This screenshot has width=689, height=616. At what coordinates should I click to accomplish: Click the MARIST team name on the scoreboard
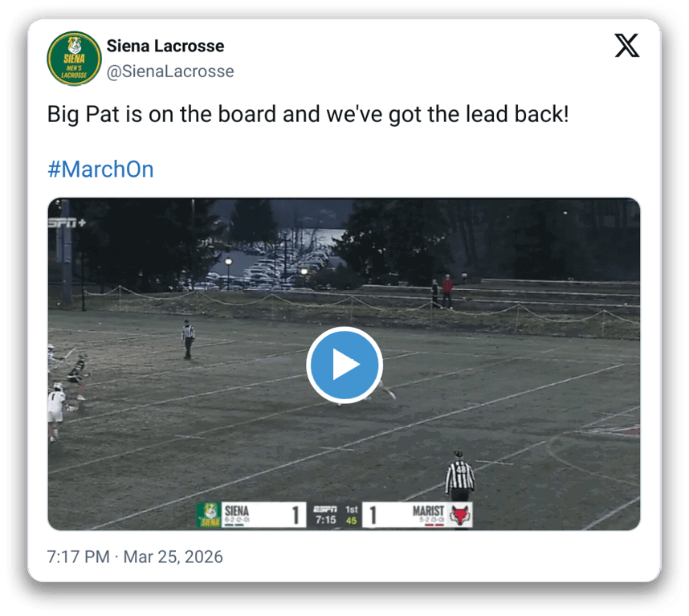(429, 511)
